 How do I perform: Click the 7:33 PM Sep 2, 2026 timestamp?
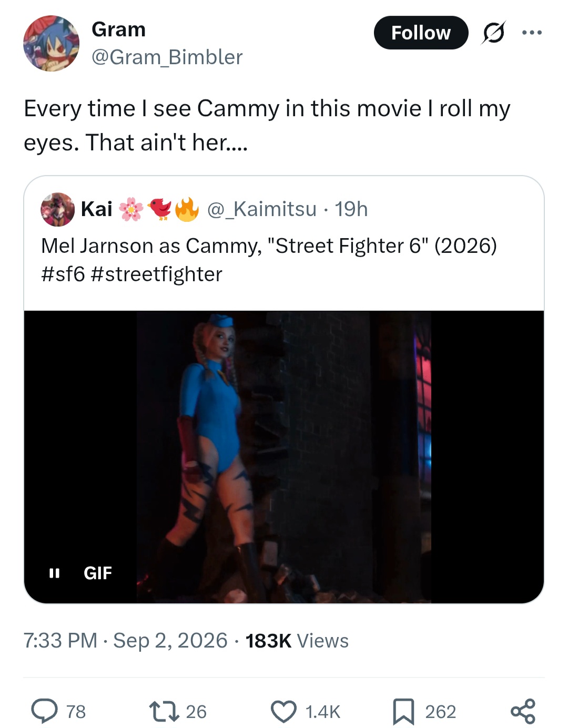click(125, 641)
